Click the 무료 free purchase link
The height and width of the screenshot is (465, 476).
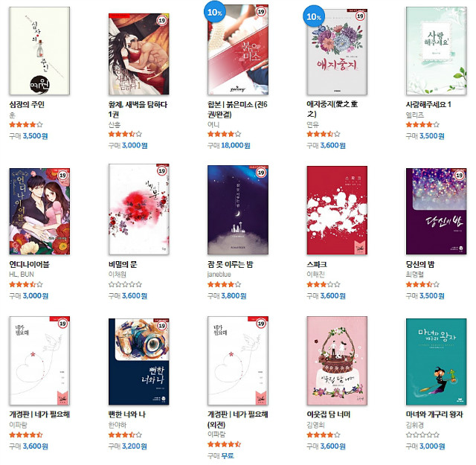pyautogui.click(x=228, y=455)
